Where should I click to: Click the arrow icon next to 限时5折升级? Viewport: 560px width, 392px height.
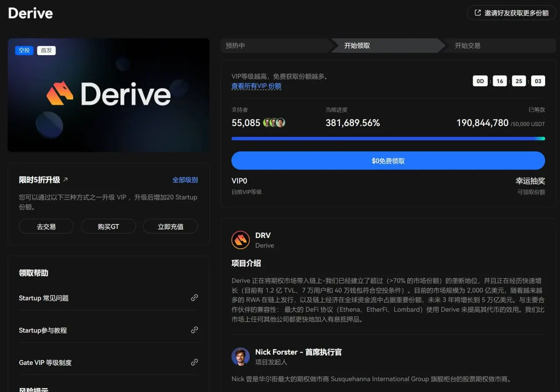point(66,179)
